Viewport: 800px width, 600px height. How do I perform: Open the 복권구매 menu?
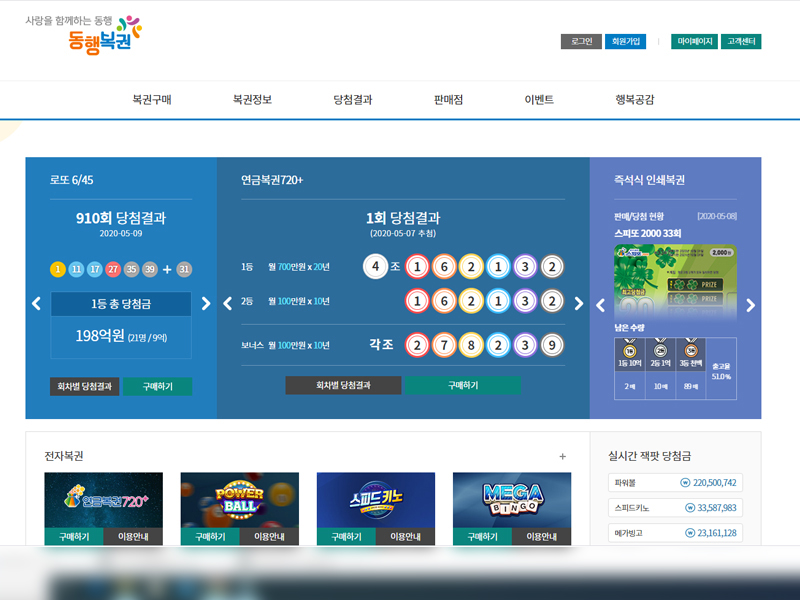(x=152, y=99)
